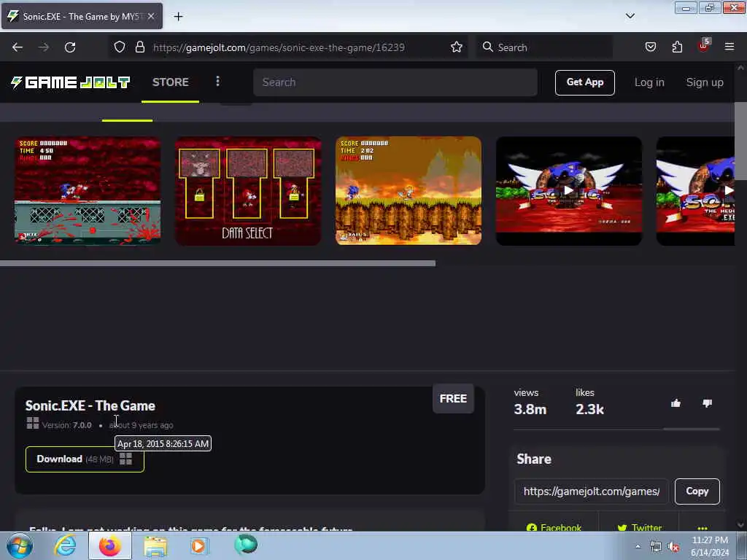This screenshot has width=747, height=560.
Task: Show hidden system tray icons
Action: (x=638, y=546)
